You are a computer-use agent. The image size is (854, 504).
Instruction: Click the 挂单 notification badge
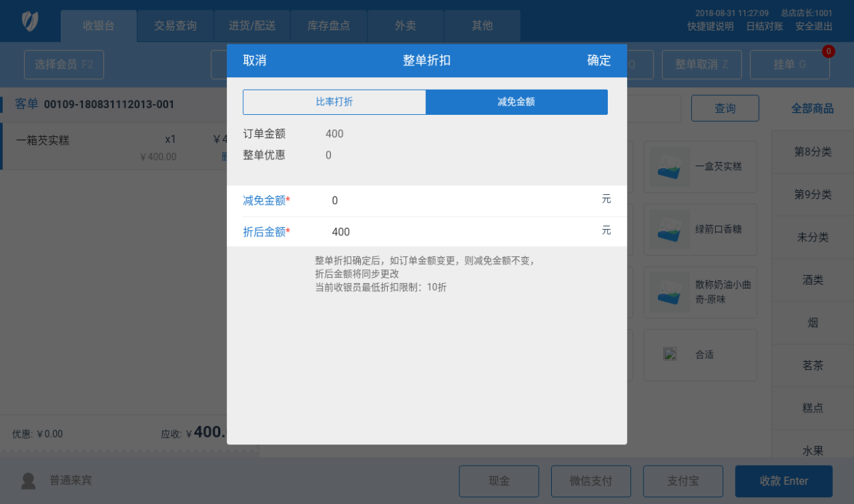(828, 51)
